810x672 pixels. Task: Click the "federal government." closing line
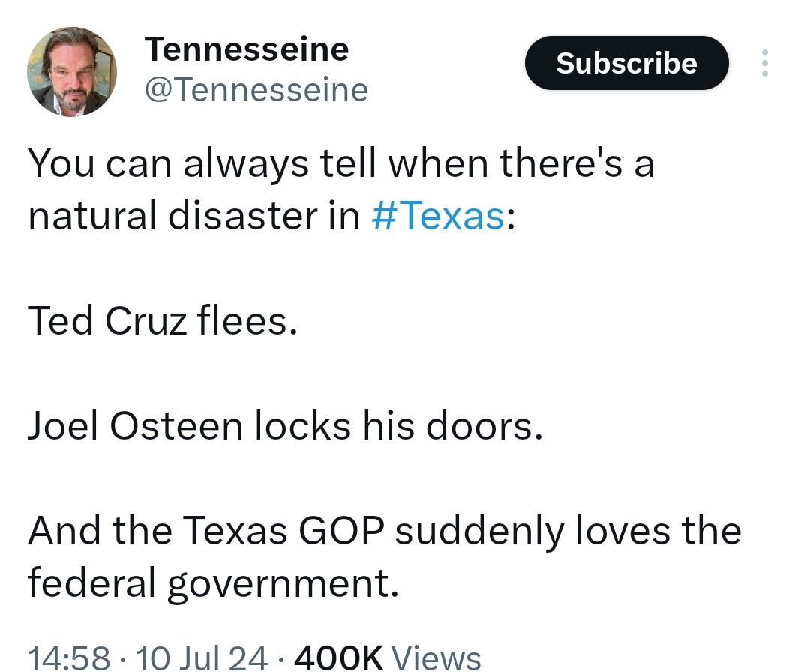coord(212,583)
